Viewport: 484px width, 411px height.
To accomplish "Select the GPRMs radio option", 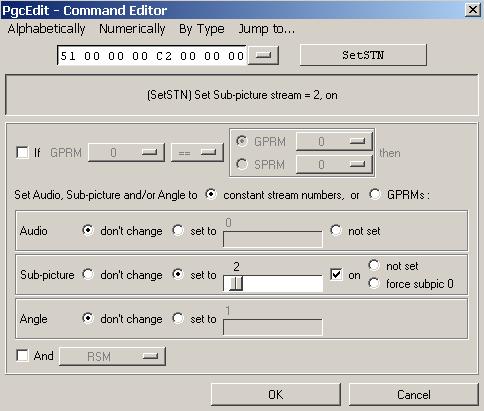I will click(375, 194).
